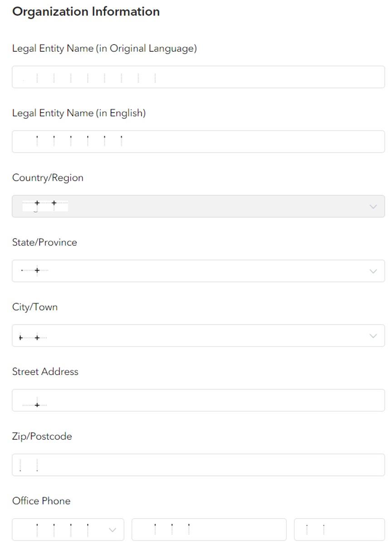Click into the Street Address text box
Image resolution: width=392 pixels, height=548 pixels.
198,400
